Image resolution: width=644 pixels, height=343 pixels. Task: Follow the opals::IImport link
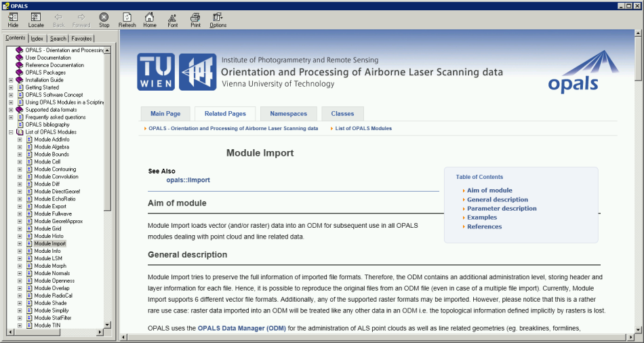(x=188, y=180)
